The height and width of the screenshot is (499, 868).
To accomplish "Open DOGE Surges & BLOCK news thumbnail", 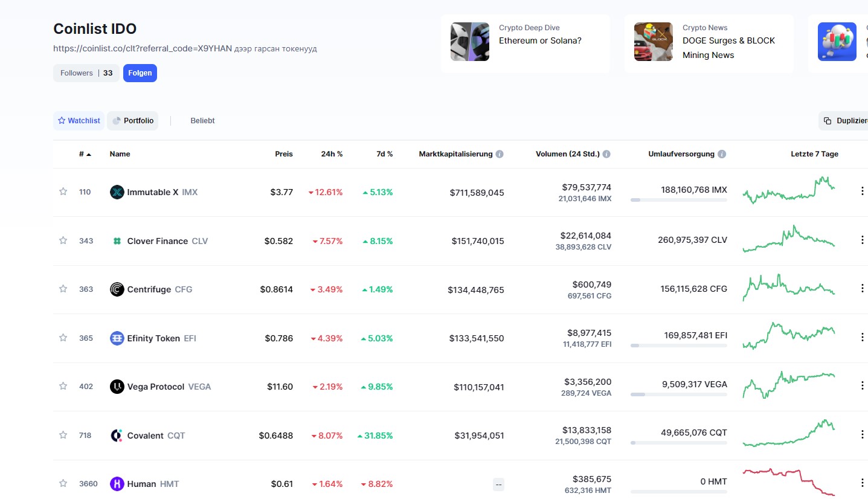I will pyautogui.click(x=654, y=42).
